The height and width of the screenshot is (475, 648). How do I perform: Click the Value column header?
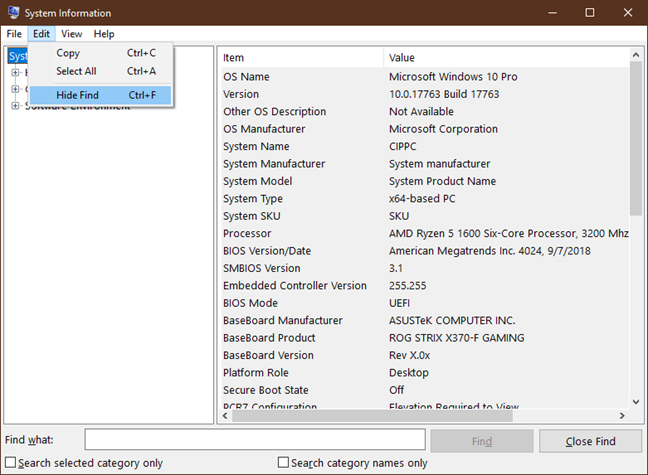pos(507,57)
